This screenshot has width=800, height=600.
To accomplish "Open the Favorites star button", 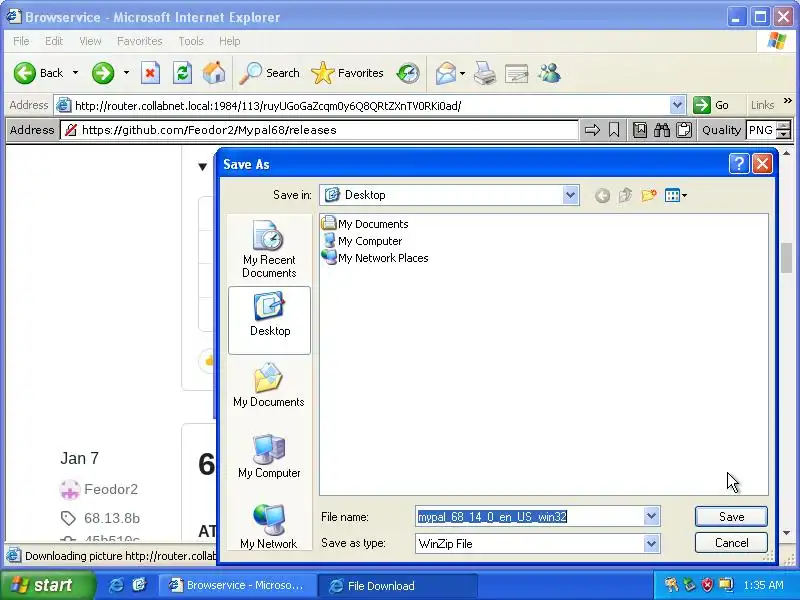I will pos(347,73).
